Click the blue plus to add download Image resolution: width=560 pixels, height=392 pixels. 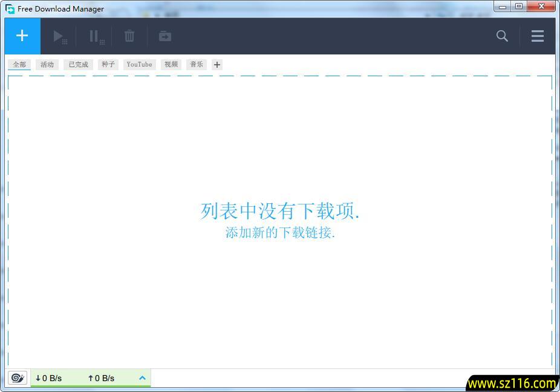pos(22,36)
